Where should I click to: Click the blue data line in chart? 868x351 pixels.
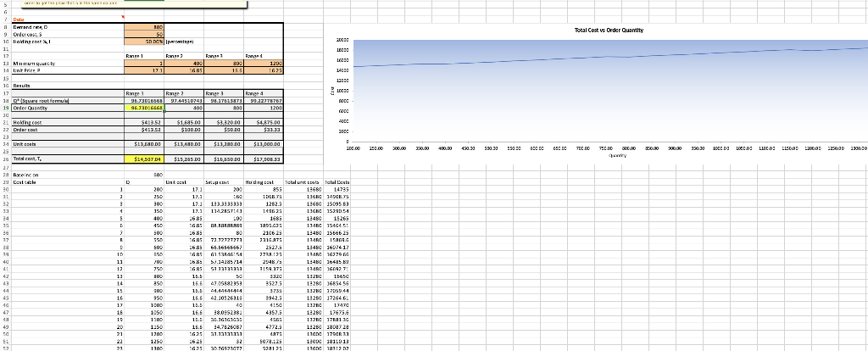click(609, 58)
